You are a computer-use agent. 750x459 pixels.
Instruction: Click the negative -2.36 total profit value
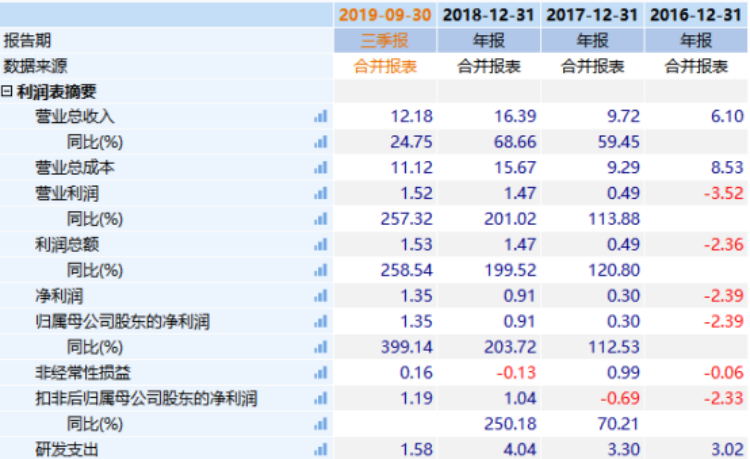tap(724, 244)
